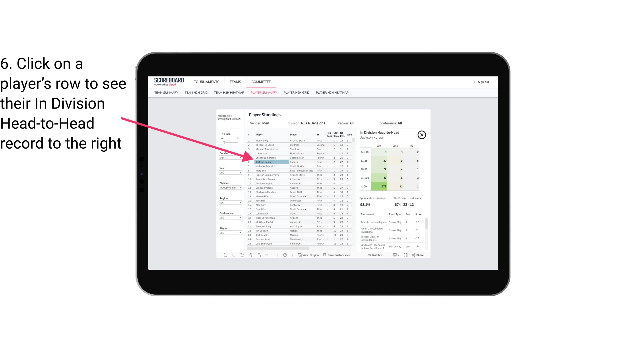Image resolution: width=644 pixels, height=346 pixels.
Task: Toggle the Region N/A filter
Action: point(229,203)
